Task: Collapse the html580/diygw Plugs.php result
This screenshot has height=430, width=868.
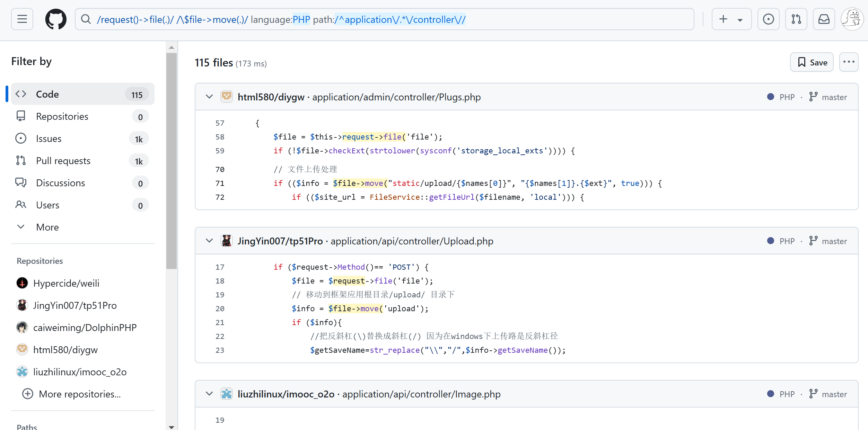Action: [x=209, y=97]
